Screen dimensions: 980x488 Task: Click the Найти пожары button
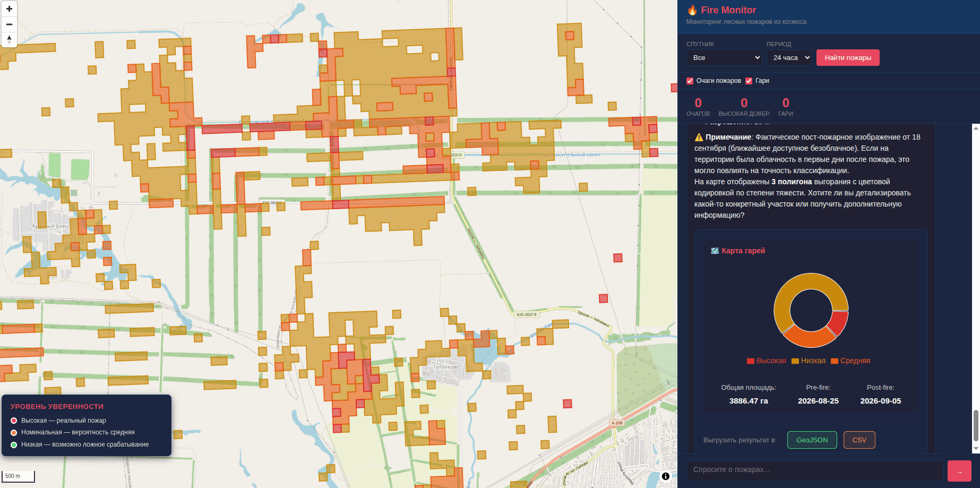pos(848,57)
